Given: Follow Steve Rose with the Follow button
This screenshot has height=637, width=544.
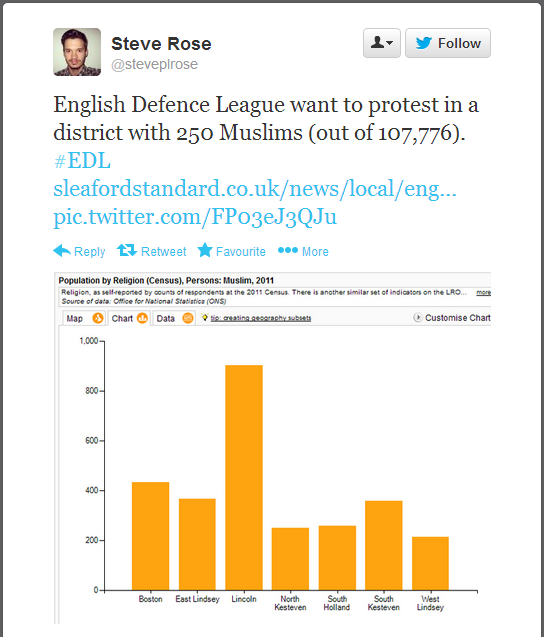Looking at the screenshot, I should [x=448, y=43].
